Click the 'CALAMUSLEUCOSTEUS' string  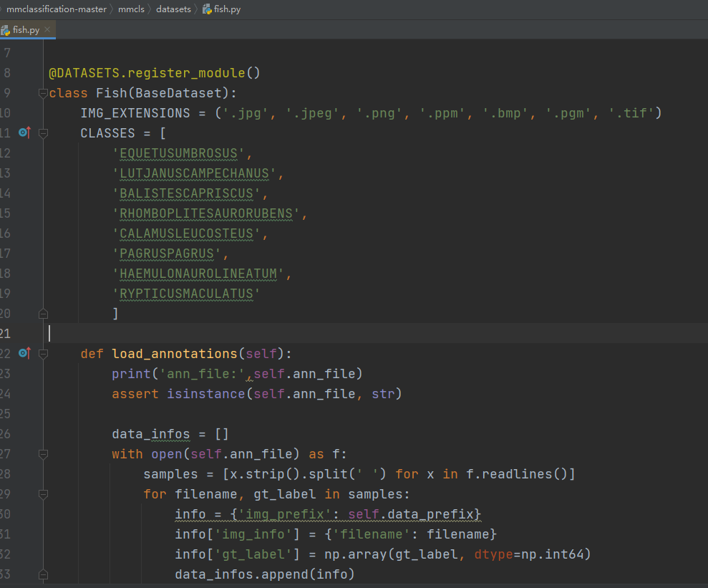tap(187, 233)
